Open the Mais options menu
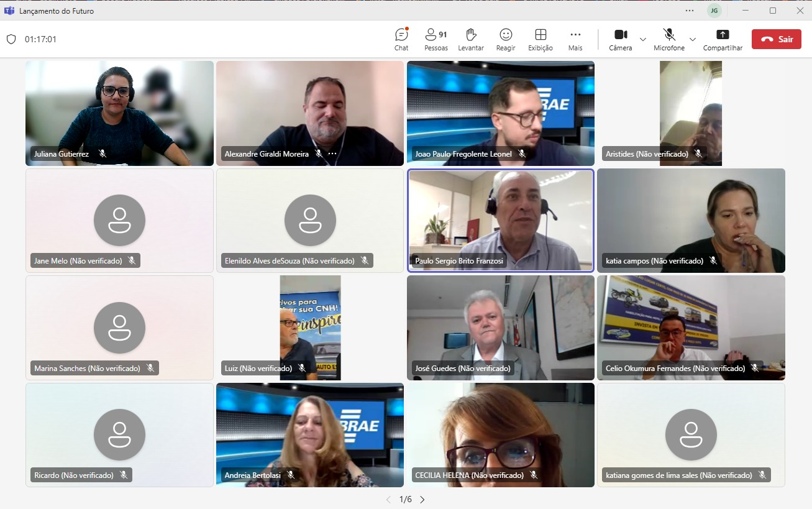 tap(575, 39)
